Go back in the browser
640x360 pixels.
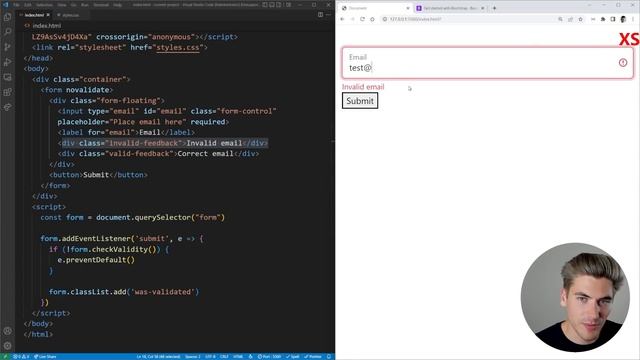pos(342,19)
